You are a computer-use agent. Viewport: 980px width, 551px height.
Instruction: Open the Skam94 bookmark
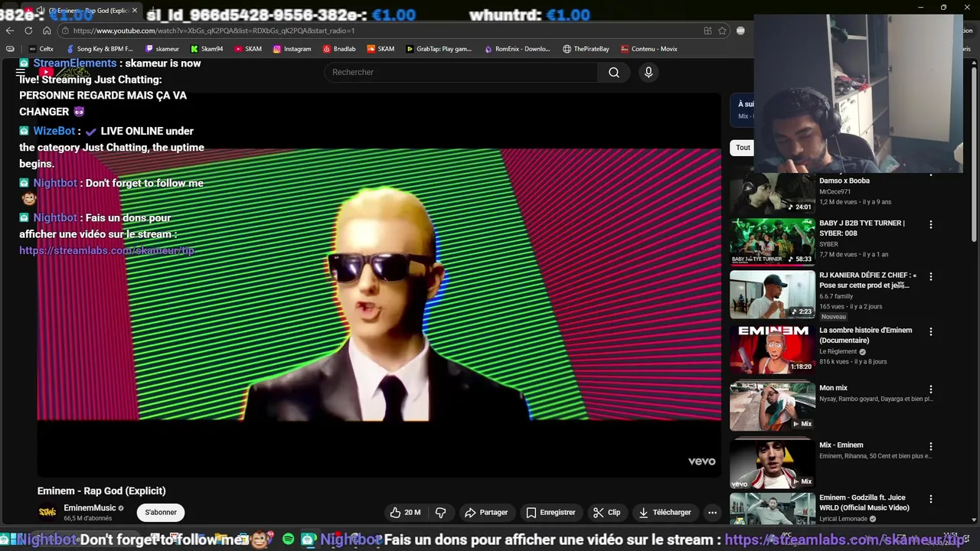(x=207, y=49)
